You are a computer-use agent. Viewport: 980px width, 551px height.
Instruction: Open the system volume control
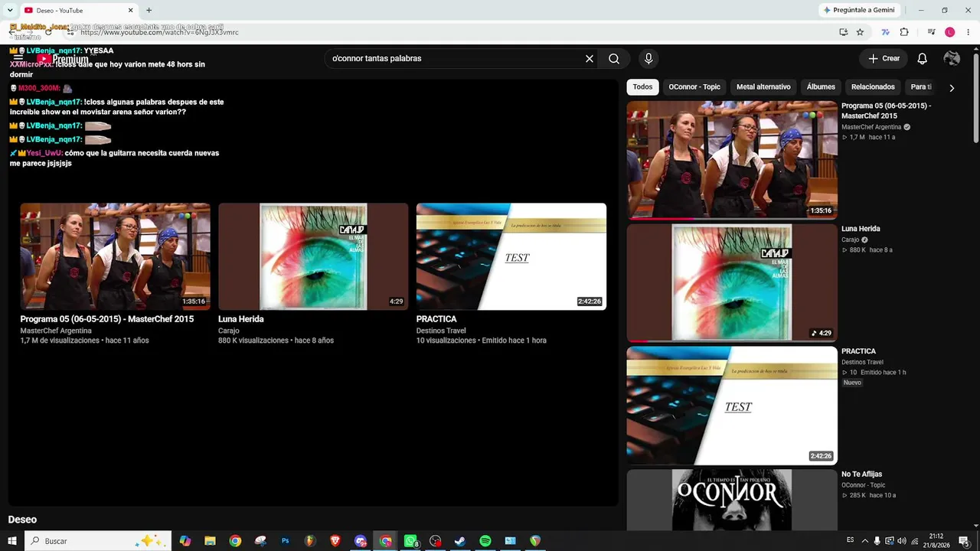(x=902, y=541)
